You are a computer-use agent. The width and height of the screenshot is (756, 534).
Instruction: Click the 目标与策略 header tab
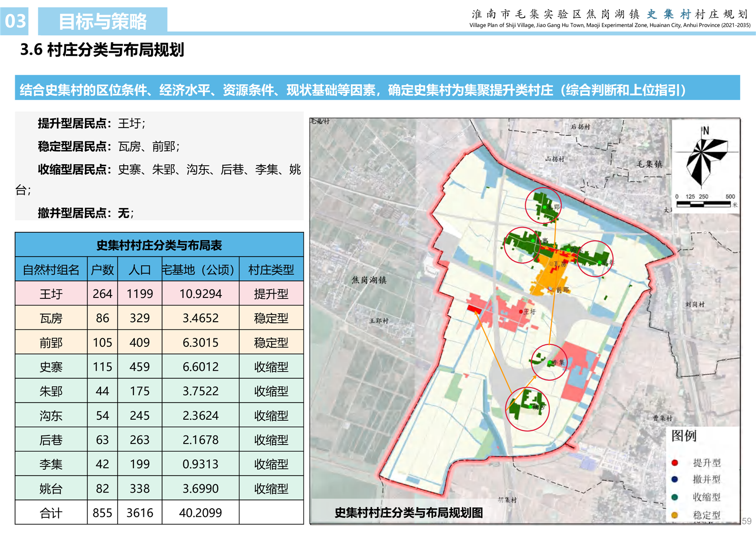(102, 21)
